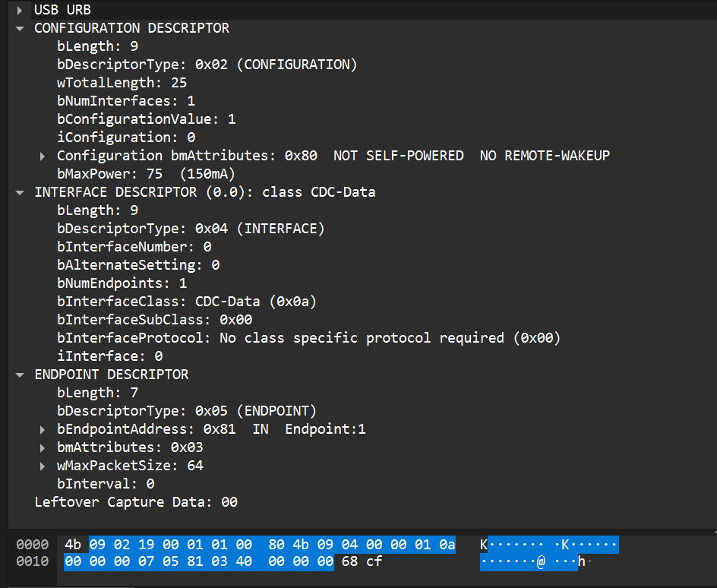Image resolution: width=717 pixels, height=588 pixels.
Task: Expand the bEndpointAddress 0x81 field
Action: click(x=42, y=430)
